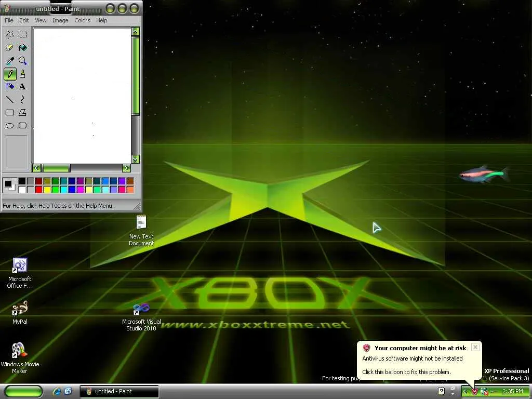Click the canvas scroll left arrow
The width and height of the screenshot is (532, 399).
pyautogui.click(x=37, y=168)
